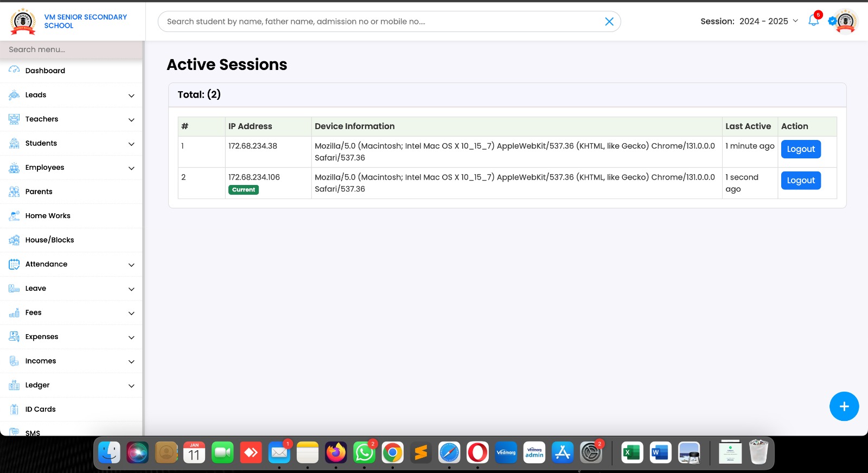Click the Current badge in row 2

pos(244,190)
